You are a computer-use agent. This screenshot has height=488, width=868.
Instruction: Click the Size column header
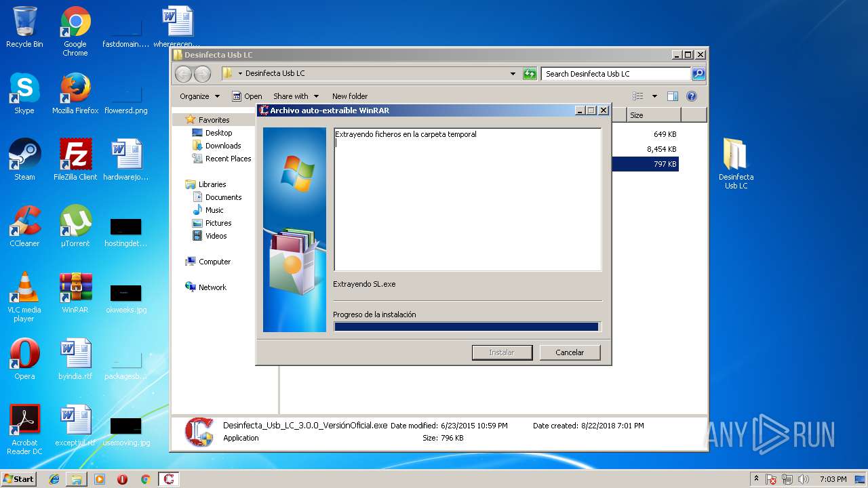pos(654,115)
